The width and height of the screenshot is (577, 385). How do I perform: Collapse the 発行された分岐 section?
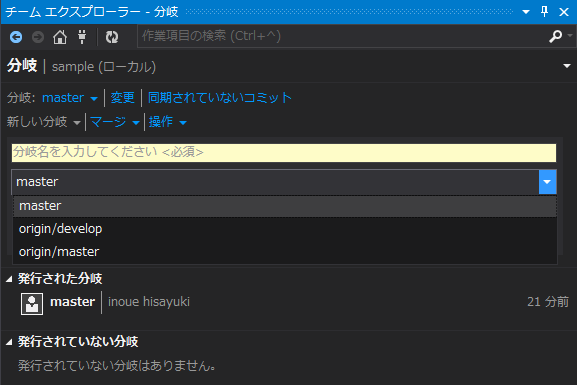click(x=9, y=279)
